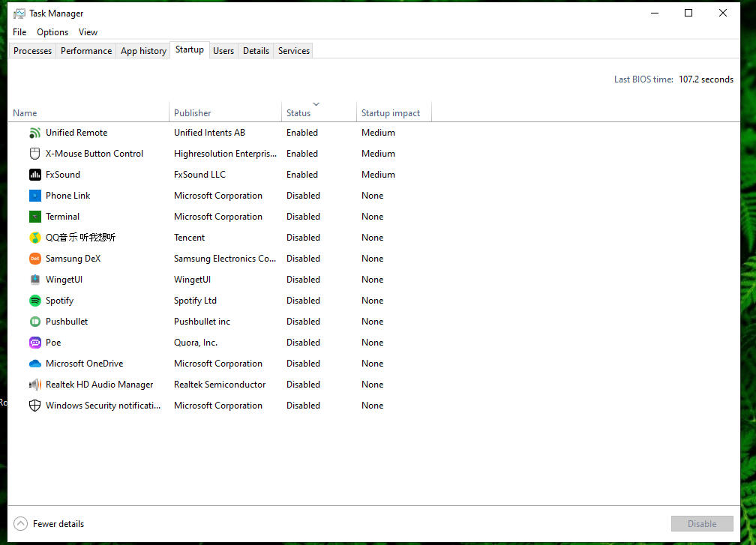The width and height of the screenshot is (756, 545).
Task: Select the X-Mouse Button Control entry
Action: click(x=94, y=154)
